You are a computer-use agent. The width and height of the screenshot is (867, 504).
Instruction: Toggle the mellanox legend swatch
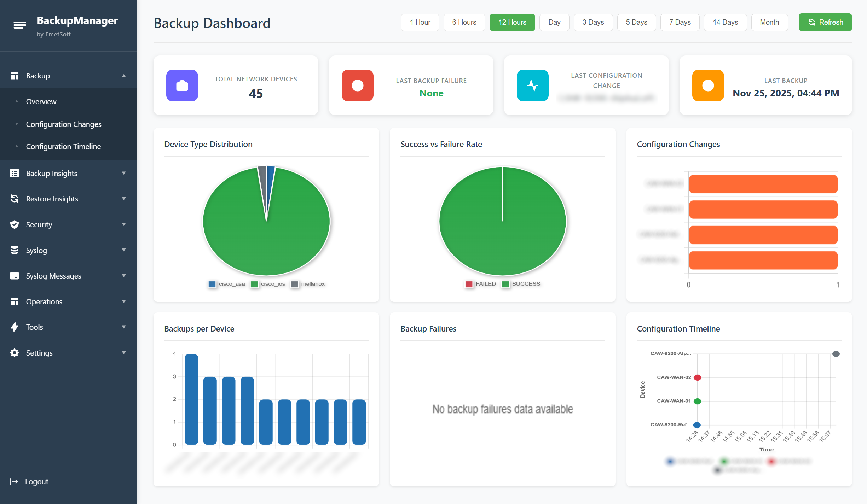(294, 284)
